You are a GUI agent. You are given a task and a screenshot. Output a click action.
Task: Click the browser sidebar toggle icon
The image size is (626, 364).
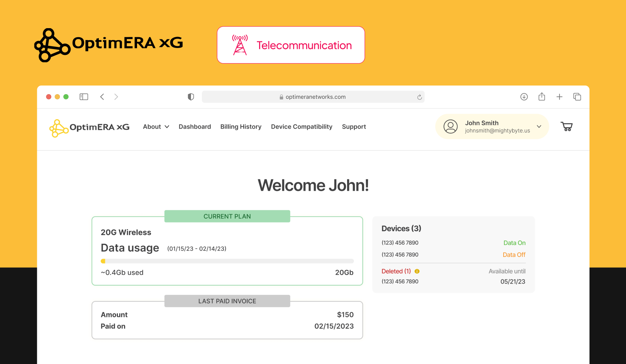pos(84,97)
